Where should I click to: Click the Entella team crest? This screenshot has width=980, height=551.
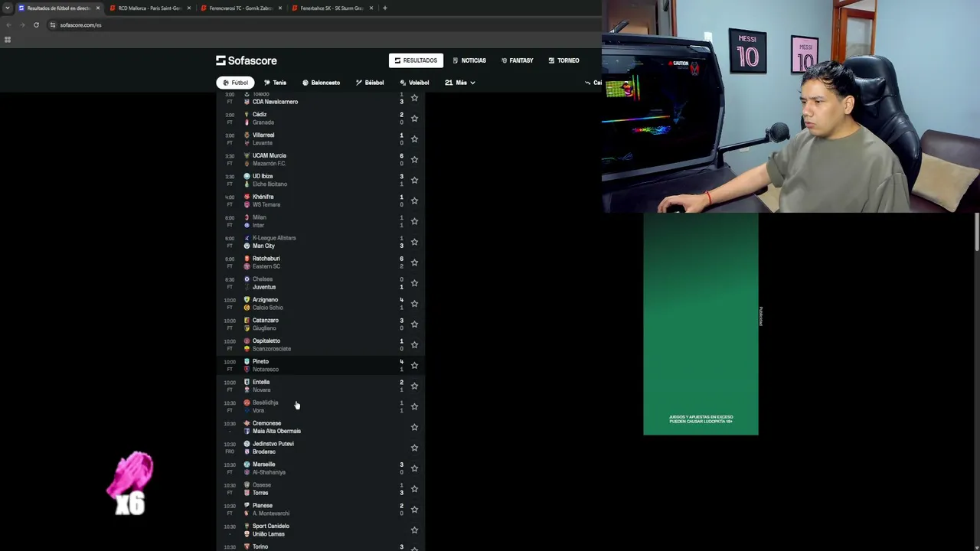click(x=247, y=382)
